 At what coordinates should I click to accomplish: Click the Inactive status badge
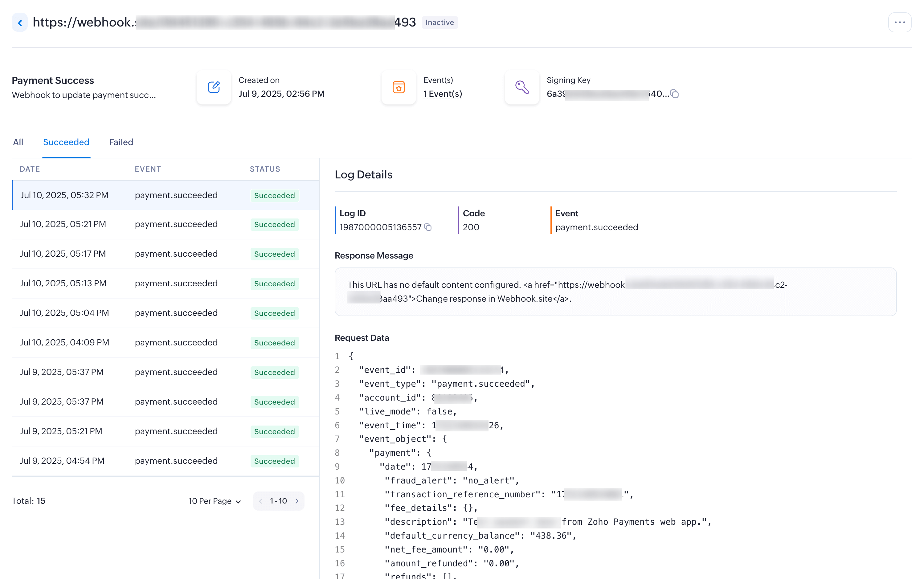(x=439, y=22)
